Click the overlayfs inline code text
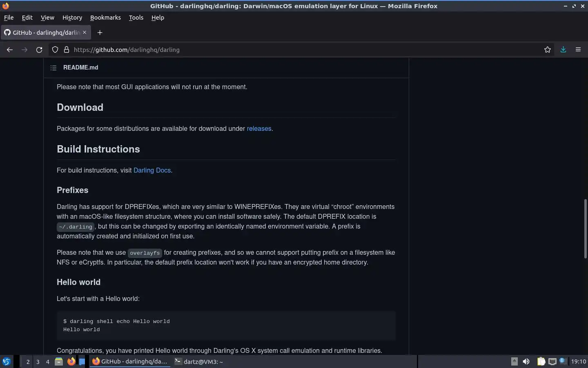Image resolution: width=588 pixels, height=368 pixels. pos(145,253)
